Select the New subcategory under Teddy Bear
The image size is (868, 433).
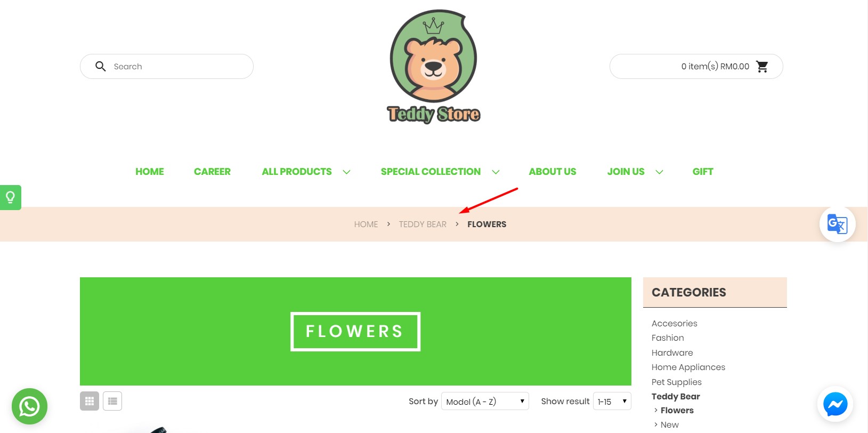pyautogui.click(x=669, y=424)
